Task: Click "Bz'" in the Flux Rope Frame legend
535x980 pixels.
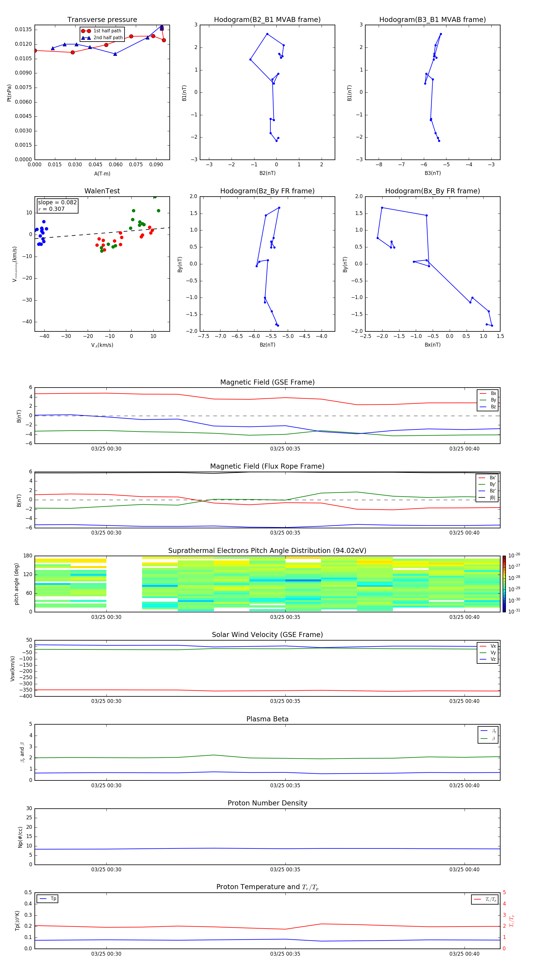Action: [493, 491]
